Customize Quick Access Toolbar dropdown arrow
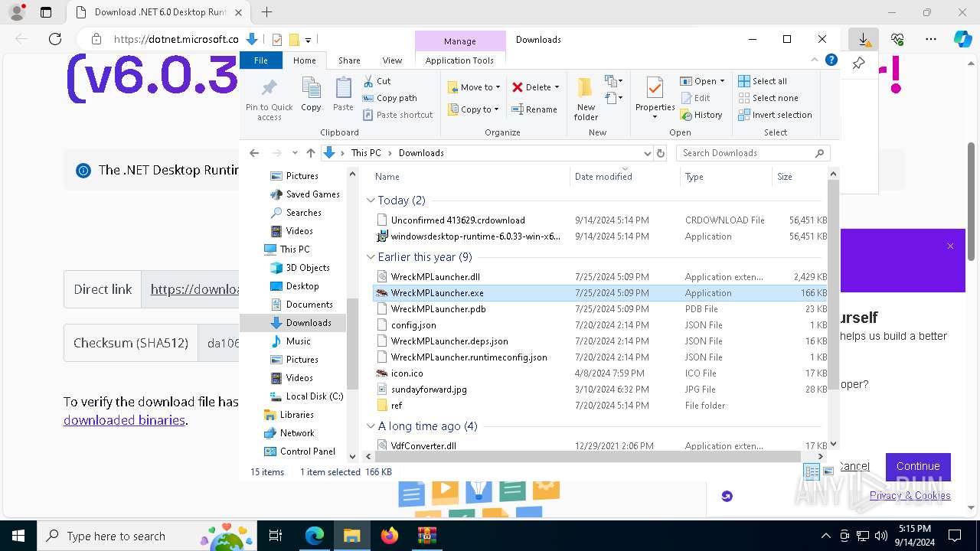Screen dimensions: 980x551 click(308, 40)
